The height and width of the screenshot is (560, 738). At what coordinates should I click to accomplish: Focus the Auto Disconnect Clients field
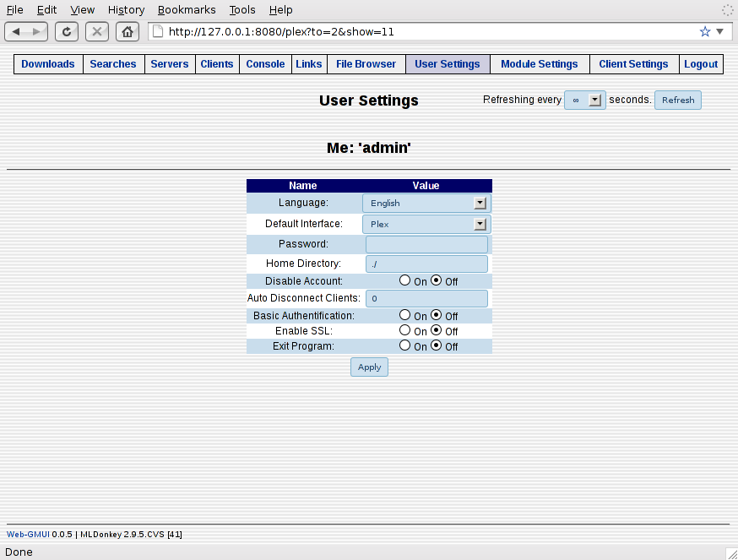coord(426,298)
